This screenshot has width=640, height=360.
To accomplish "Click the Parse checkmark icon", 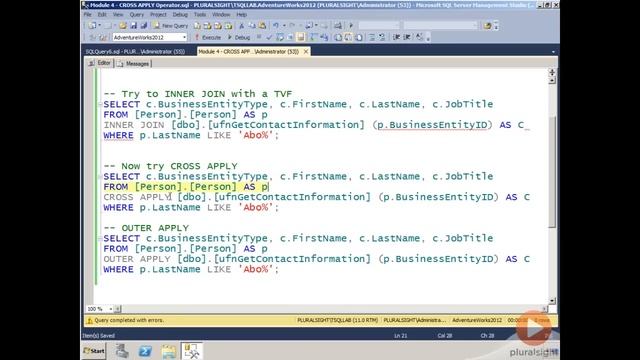I will coord(269,37).
